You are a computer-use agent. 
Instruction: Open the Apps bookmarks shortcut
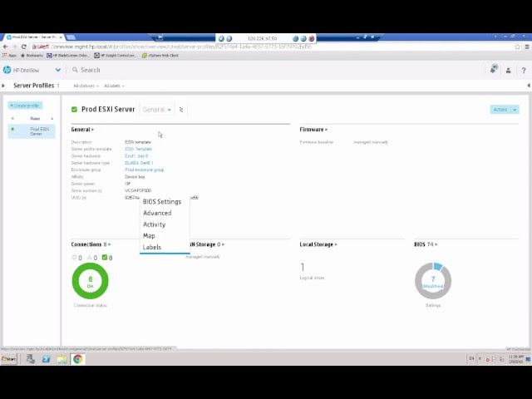(9, 56)
